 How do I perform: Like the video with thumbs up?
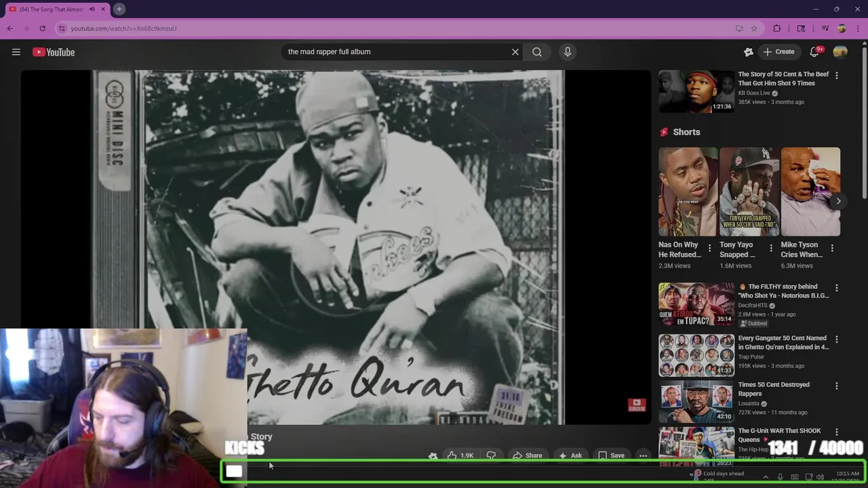click(460, 455)
